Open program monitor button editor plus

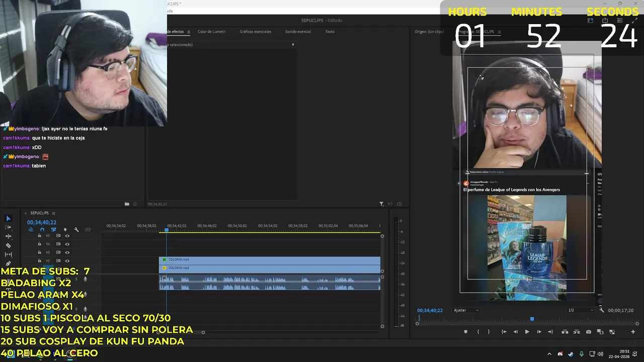(x=633, y=332)
